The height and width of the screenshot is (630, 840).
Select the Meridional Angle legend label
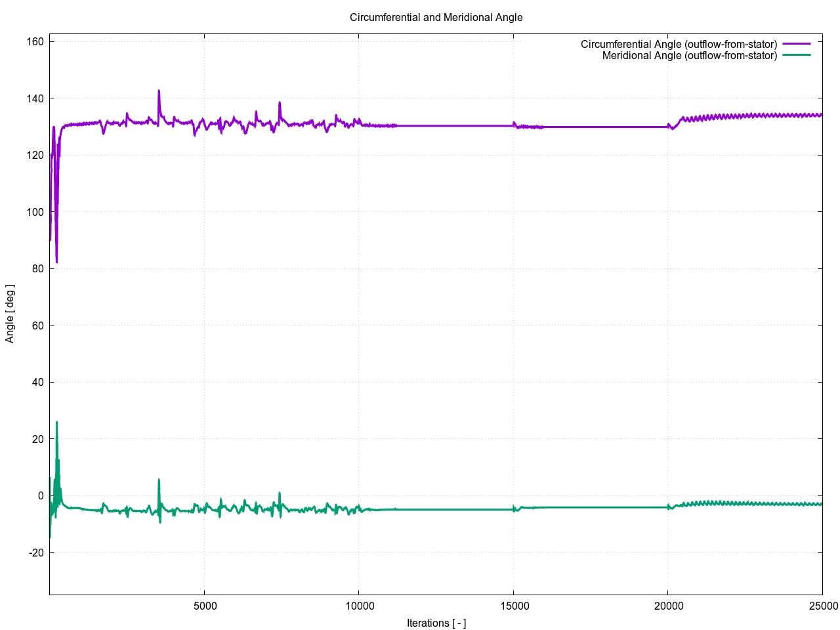click(x=689, y=55)
